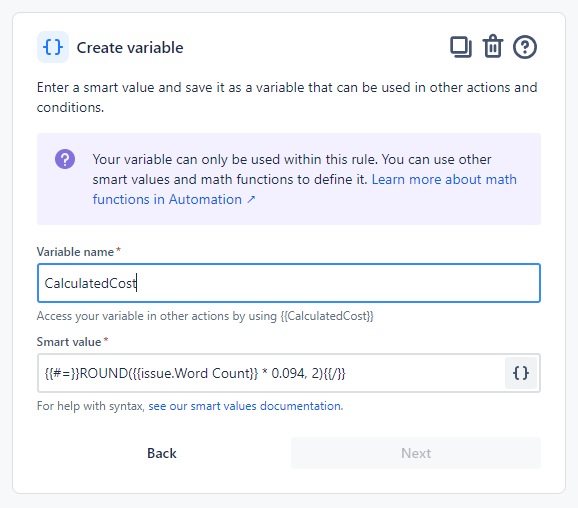Click the Create variable heading
Viewport: 578px width, 508px height.
click(130, 48)
